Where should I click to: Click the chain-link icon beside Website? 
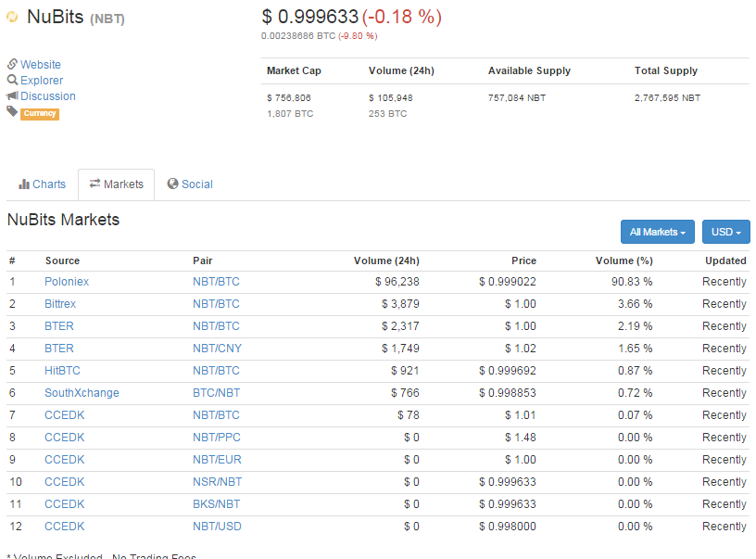12,64
